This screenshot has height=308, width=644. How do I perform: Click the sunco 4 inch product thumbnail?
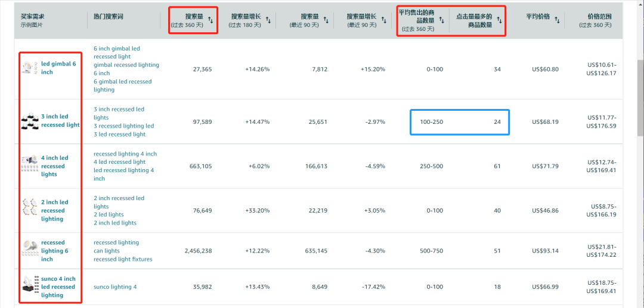click(x=29, y=287)
